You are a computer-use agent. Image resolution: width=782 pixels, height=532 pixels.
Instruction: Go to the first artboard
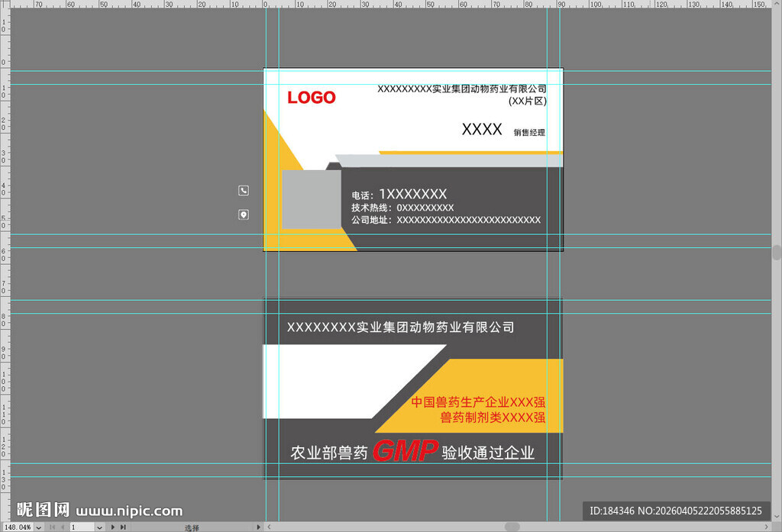click(x=53, y=527)
